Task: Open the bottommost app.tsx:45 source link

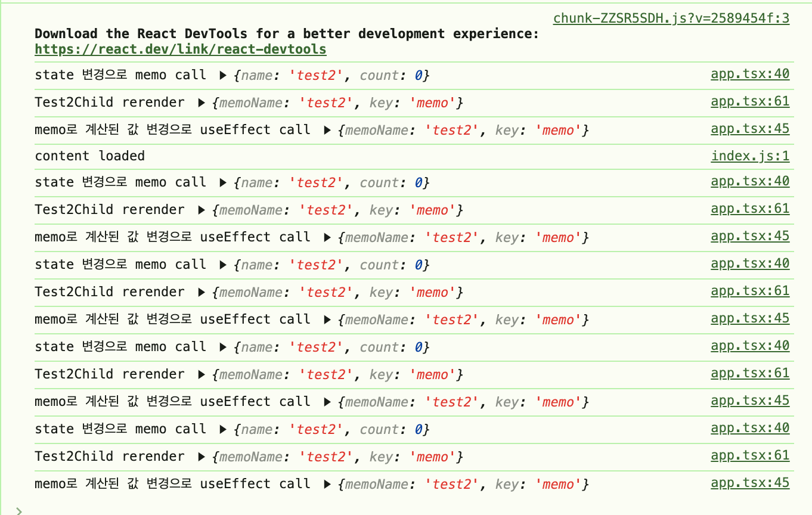Action: tap(750, 483)
